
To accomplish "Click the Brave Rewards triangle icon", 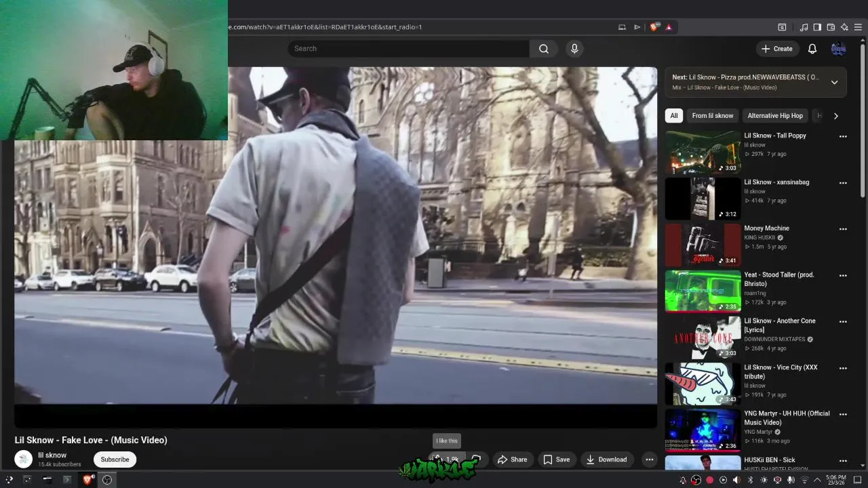I will coord(669,27).
